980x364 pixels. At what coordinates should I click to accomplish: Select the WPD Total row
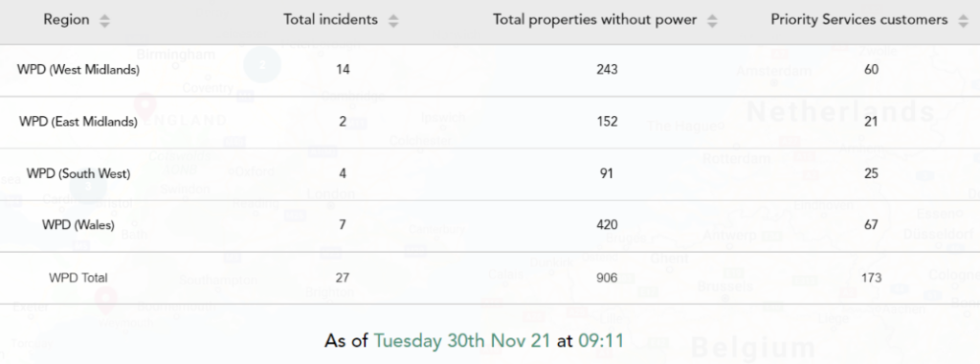click(490, 279)
